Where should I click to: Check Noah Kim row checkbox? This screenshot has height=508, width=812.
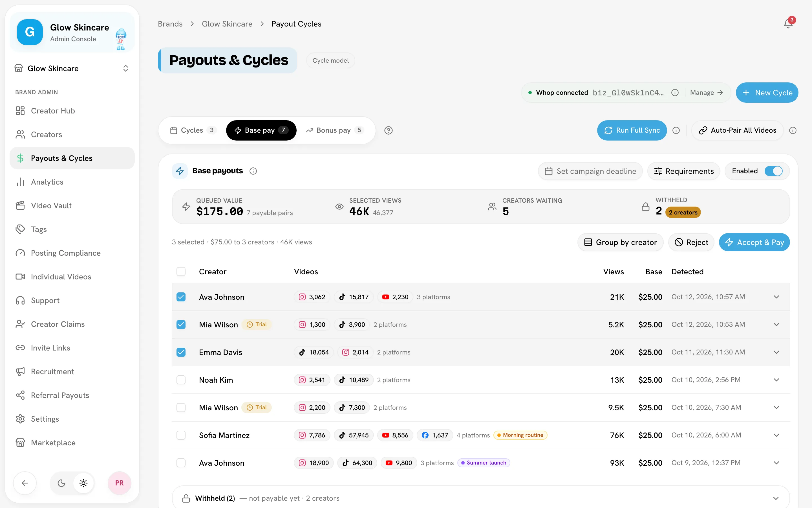(181, 380)
